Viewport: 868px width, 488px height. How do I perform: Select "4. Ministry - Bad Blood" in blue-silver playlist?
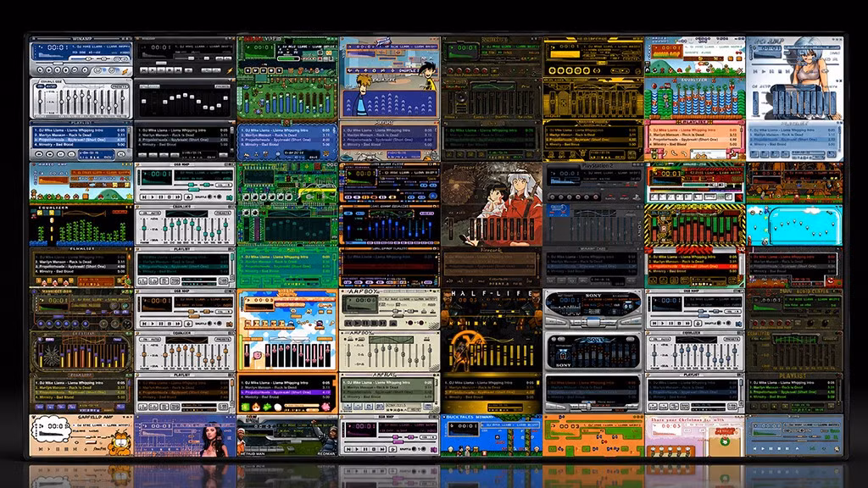[x=79, y=144]
